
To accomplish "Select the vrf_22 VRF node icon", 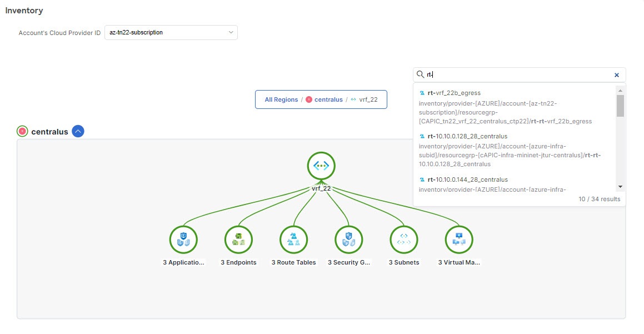I will [321, 165].
